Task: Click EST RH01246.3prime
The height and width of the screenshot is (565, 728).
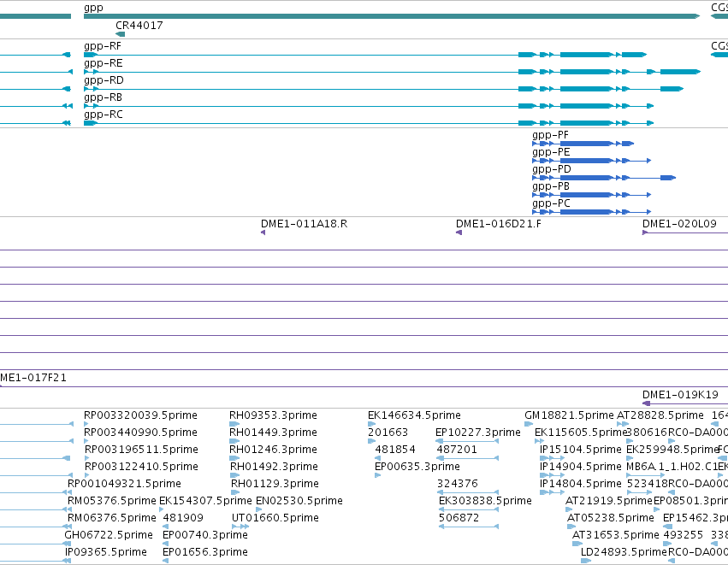Action: pyautogui.click(x=274, y=450)
